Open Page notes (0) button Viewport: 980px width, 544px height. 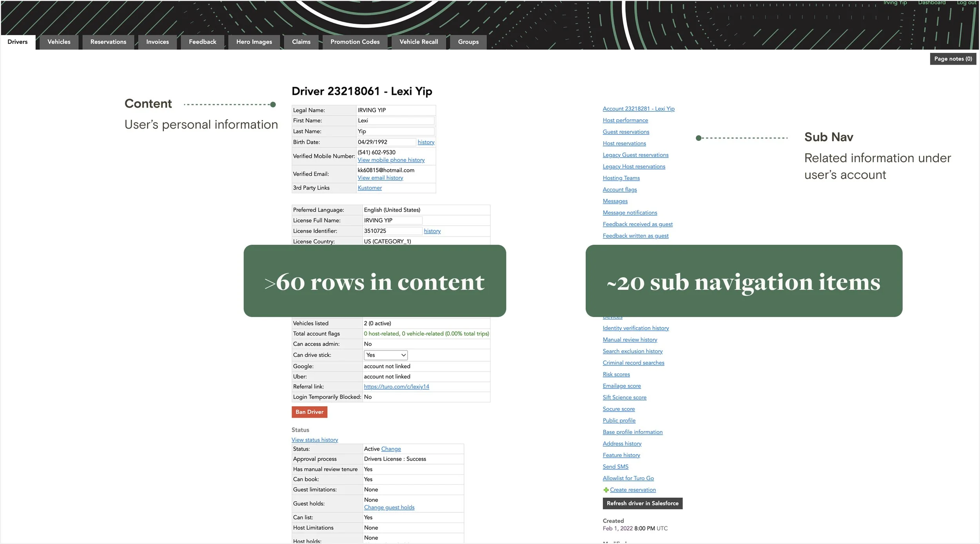point(953,59)
